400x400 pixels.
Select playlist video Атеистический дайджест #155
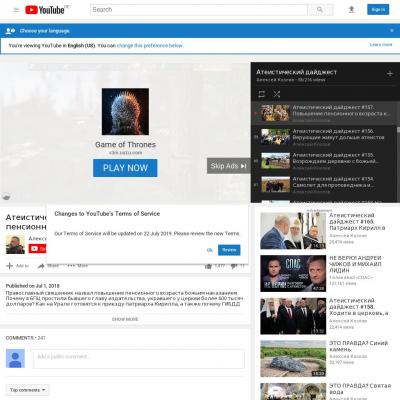324,161
